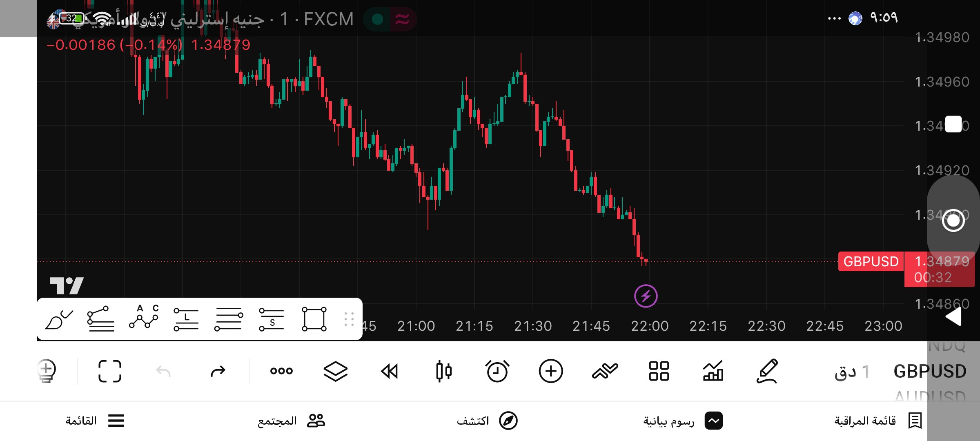The image size is (980, 441).
Task: Click the purple lightning event marker
Action: click(x=646, y=296)
